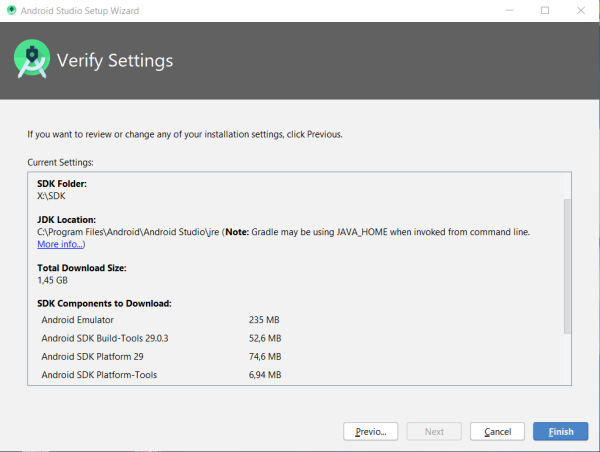Maximize the Setup Wizard window
This screenshot has width=600, height=452.
[545, 10]
